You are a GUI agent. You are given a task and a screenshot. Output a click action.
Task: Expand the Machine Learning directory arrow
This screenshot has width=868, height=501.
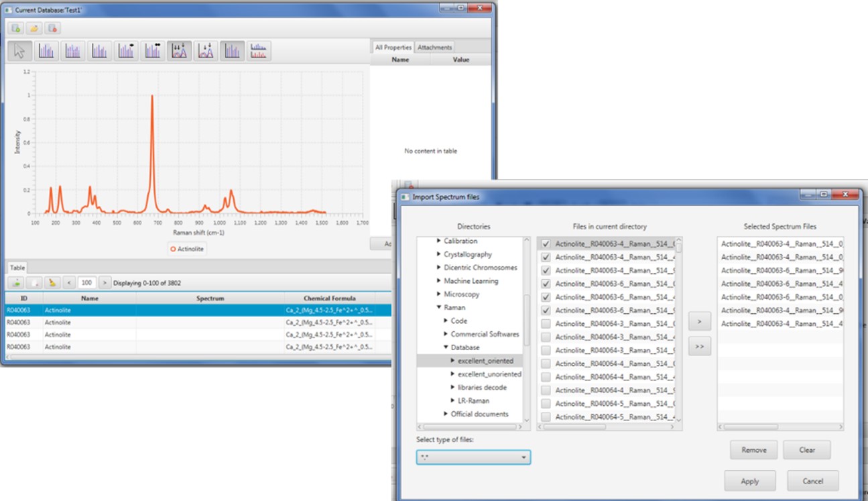[439, 281]
